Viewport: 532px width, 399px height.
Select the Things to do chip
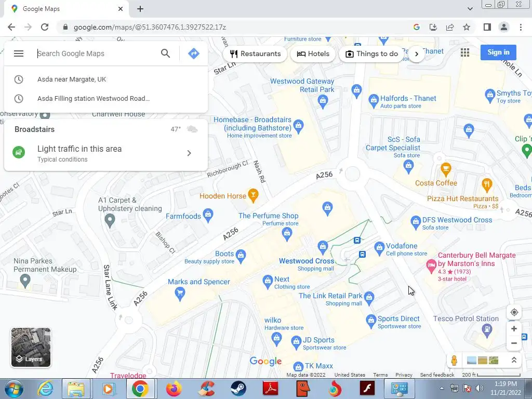point(371,54)
